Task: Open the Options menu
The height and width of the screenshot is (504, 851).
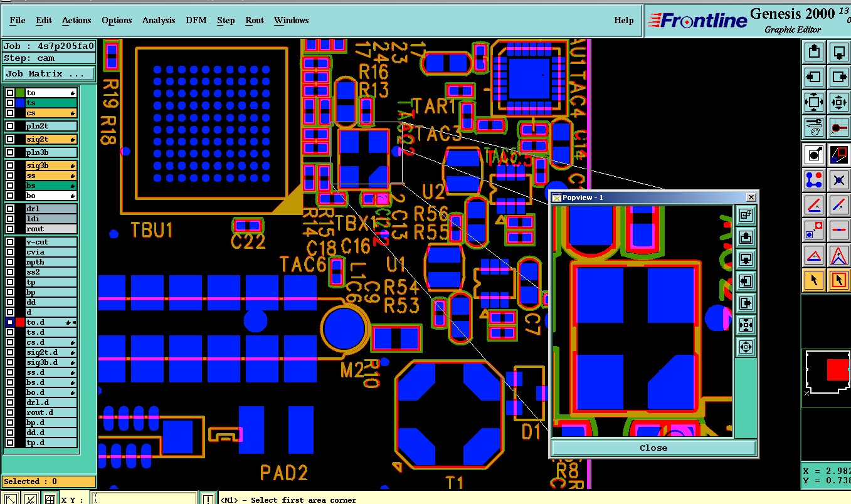Action: click(x=117, y=21)
